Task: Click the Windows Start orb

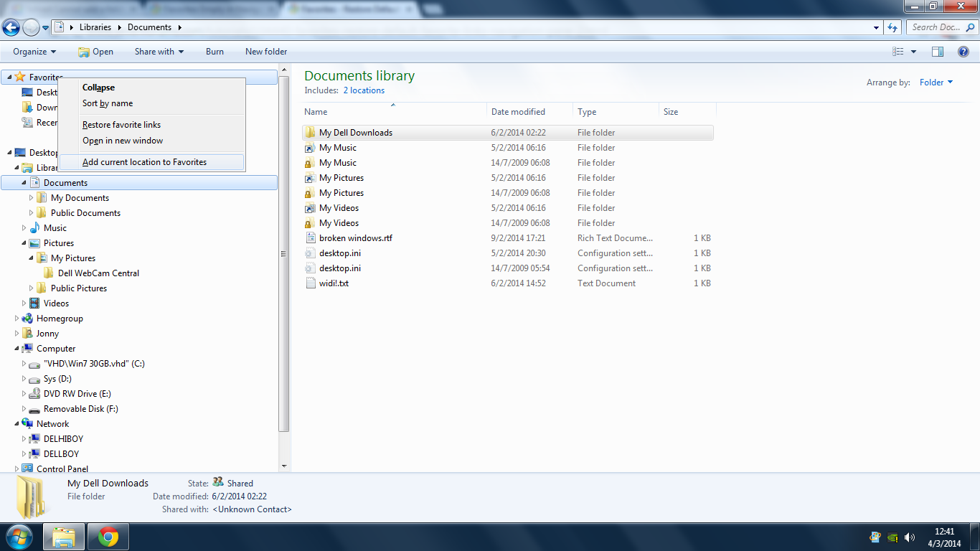Action: (x=19, y=537)
